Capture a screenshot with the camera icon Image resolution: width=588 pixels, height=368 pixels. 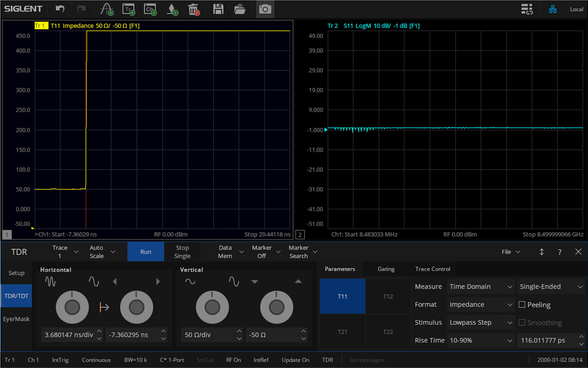[265, 9]
